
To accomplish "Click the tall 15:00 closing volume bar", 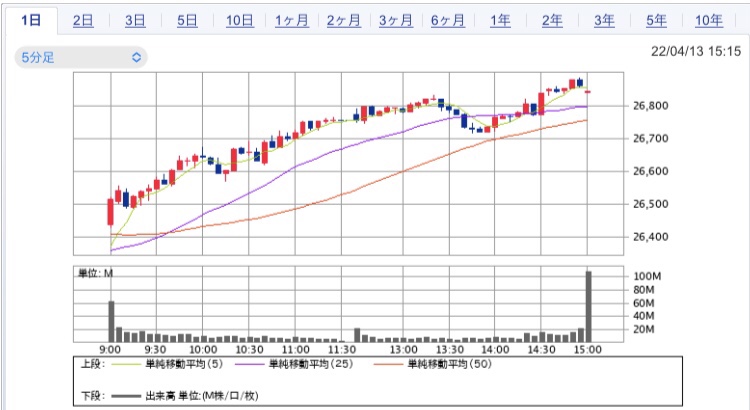I will click(588, 307).
